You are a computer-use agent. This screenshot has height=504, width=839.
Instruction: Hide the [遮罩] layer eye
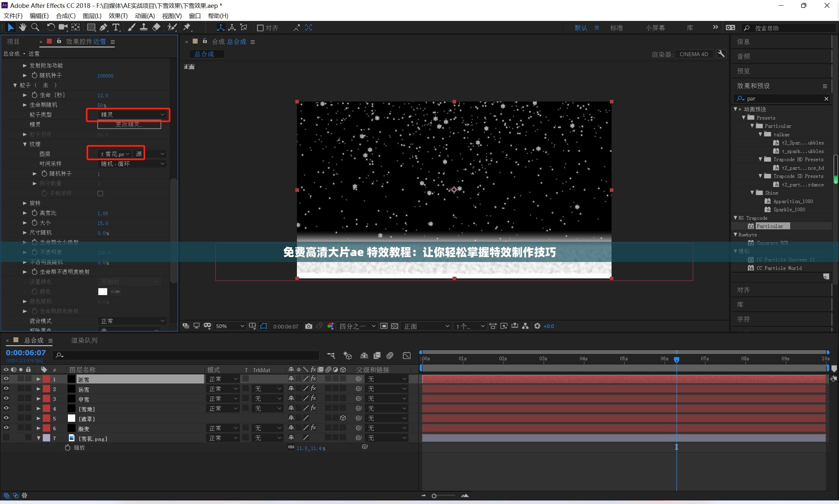tap(6, 418)
